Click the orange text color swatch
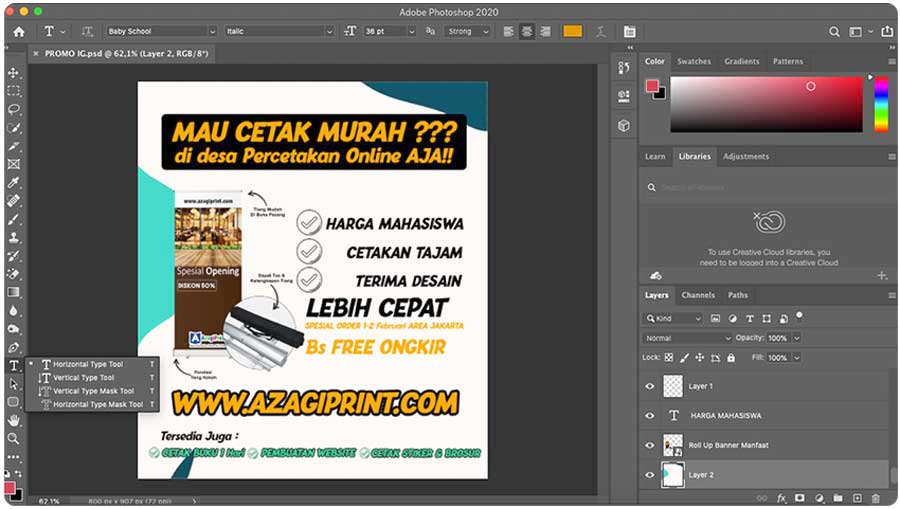Image resolution: width=900 pixels, height=509 pixels. click(572, 32)
